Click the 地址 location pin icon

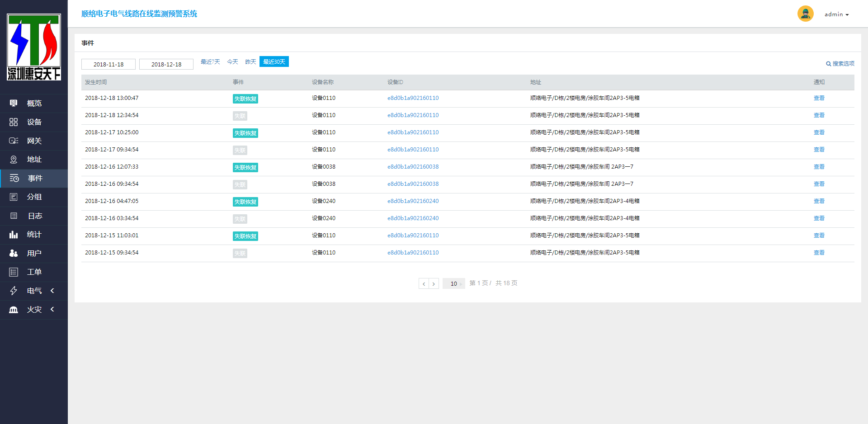click(14, 160)
